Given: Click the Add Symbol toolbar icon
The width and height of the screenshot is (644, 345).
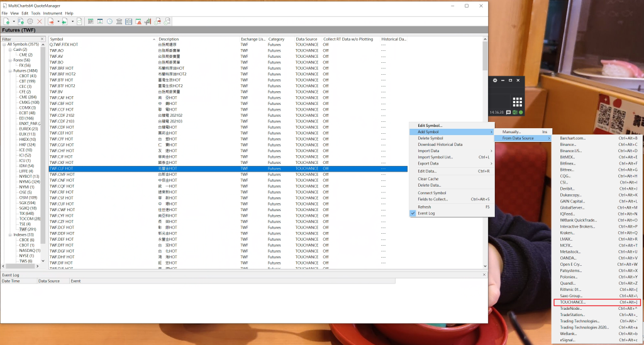Looking at the screenshot, I should coord(6,21).
